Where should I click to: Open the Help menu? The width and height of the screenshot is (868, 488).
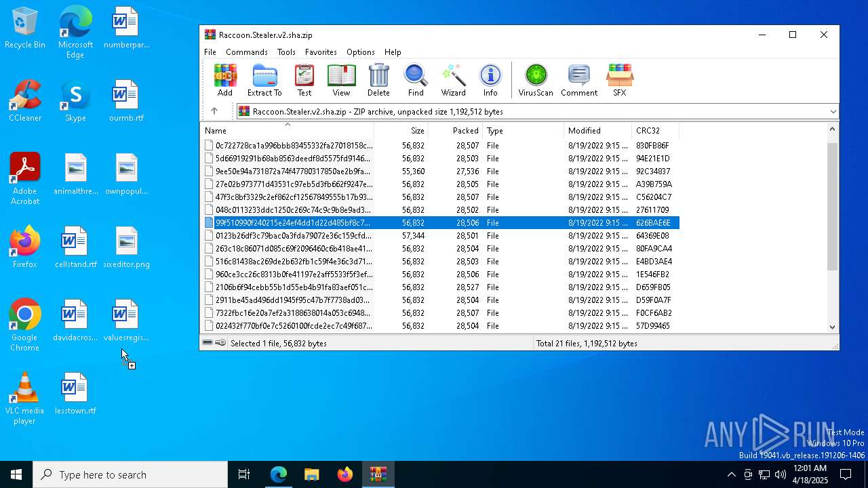pyautogui.click(x=393, y=52)
